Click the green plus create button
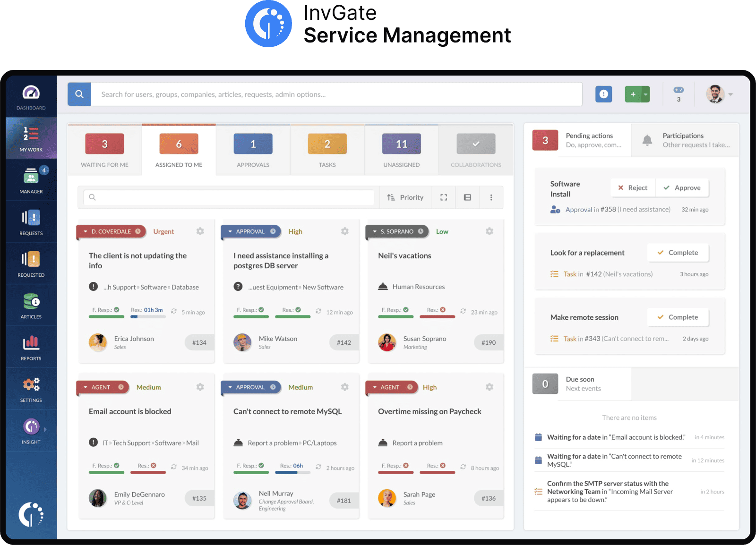The image size is (756, 545). [x=633, y=94]
